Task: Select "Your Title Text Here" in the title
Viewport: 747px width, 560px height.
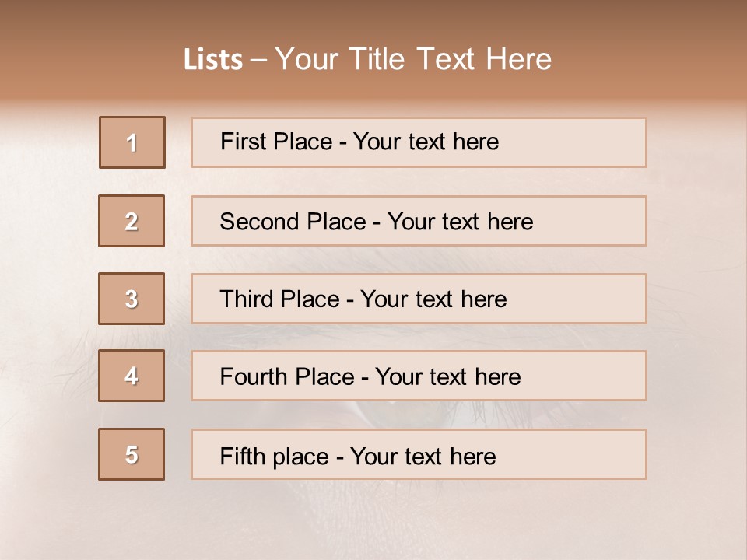Action: coord(413,59)
